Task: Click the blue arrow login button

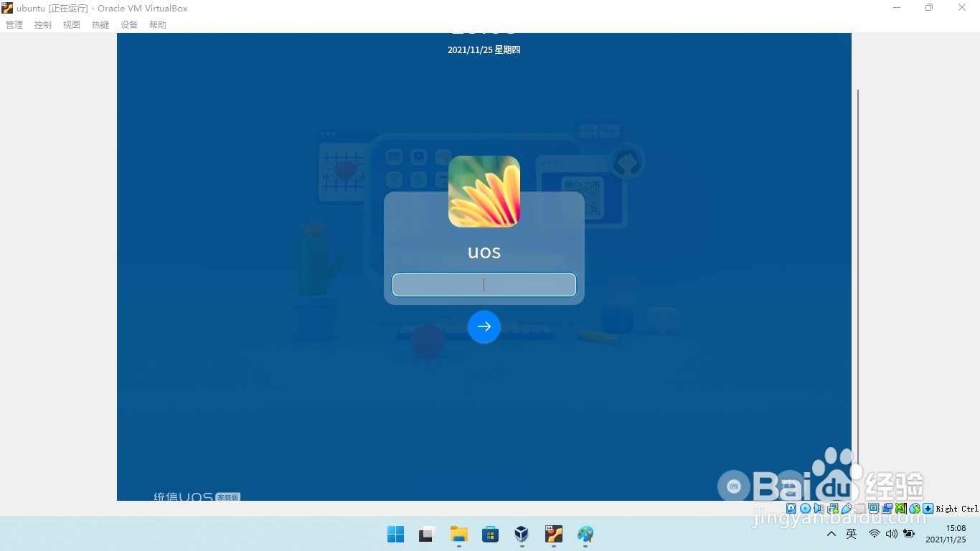Action: 484,326
